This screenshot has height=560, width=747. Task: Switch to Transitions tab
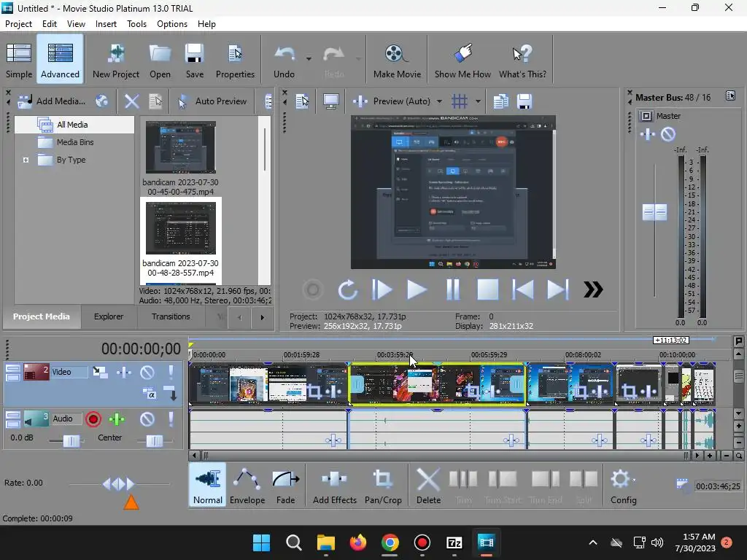point(171,316)
